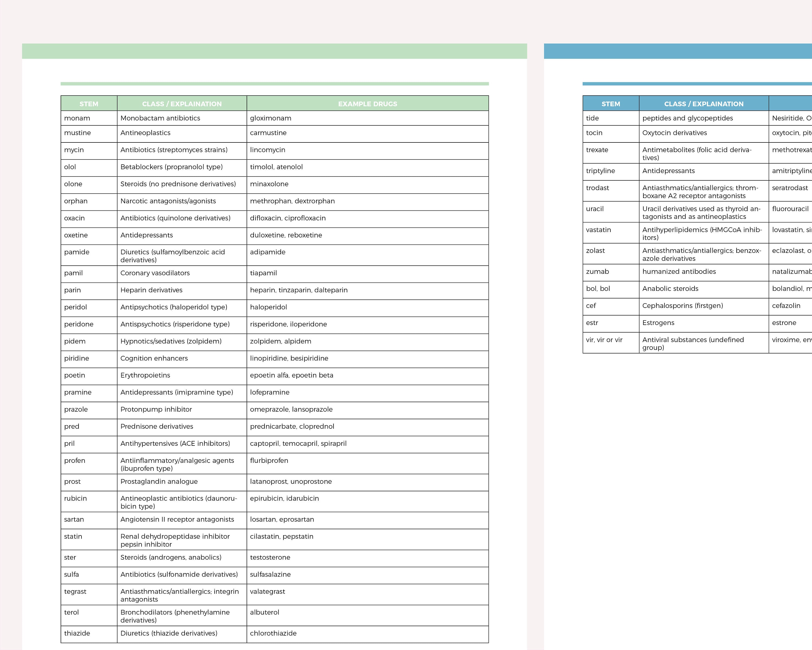Select 'latanoprost, unoprostone' cell
This screenshot has height=650, width=812.
(368, 483)
